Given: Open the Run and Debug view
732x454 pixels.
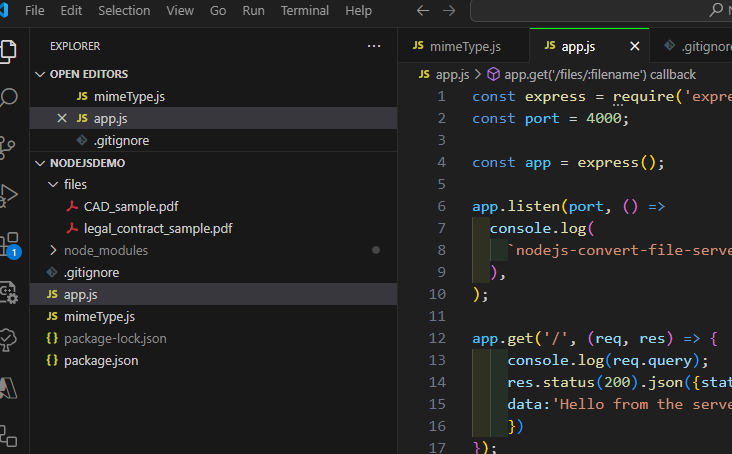Looking at the screenshot, I should point(9,194).
